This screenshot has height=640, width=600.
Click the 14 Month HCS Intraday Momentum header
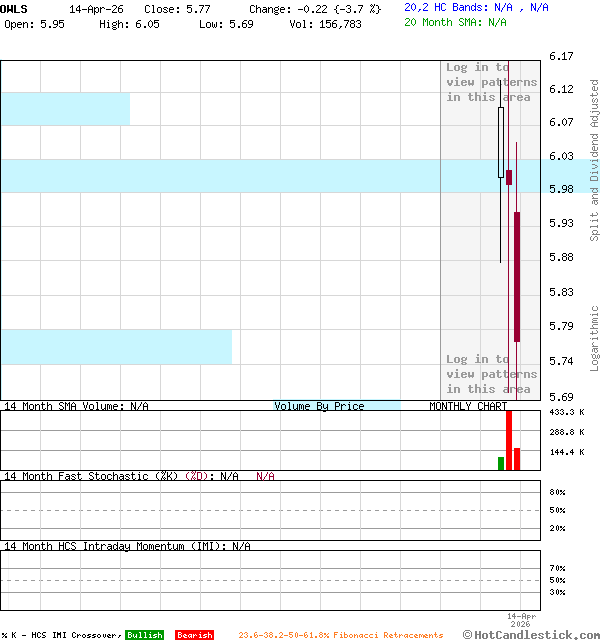point(110,546)
